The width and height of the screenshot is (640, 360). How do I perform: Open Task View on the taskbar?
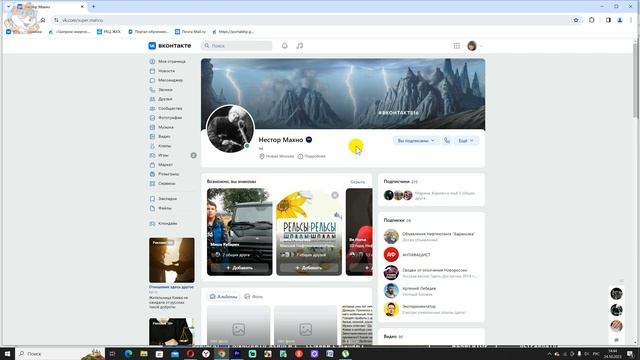pyautogui.click(x=113, y=353)
